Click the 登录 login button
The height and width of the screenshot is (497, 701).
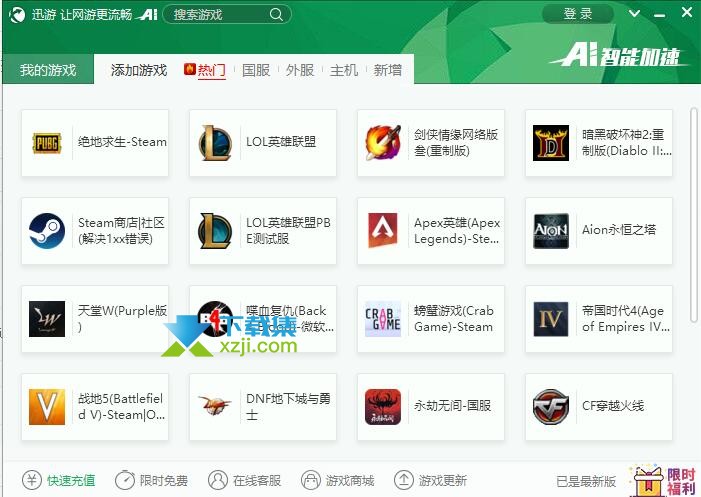578,14
